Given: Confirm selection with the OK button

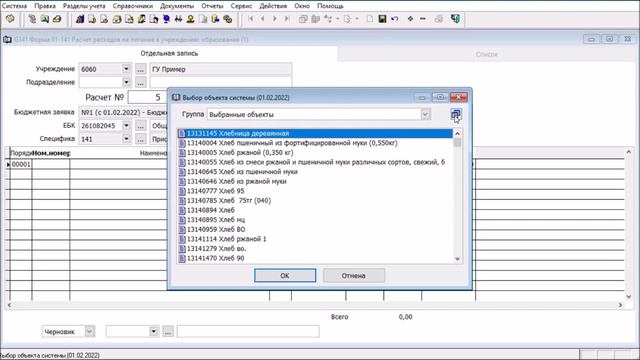Looking at the screenshot, I should click(x=285, y=276).
